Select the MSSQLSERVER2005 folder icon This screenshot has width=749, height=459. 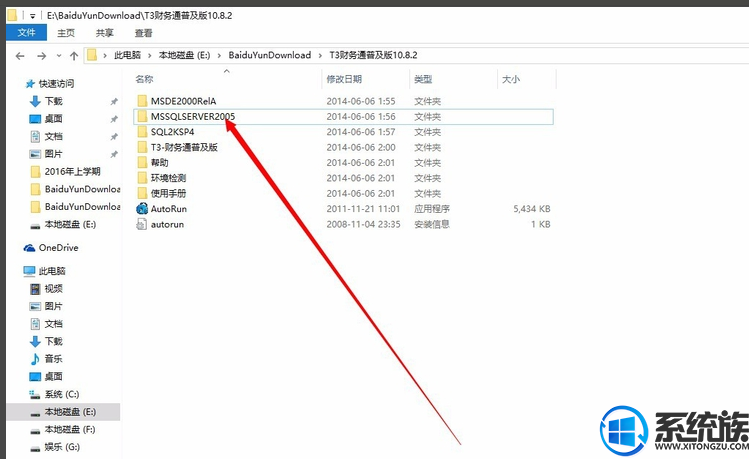[142, 116]
